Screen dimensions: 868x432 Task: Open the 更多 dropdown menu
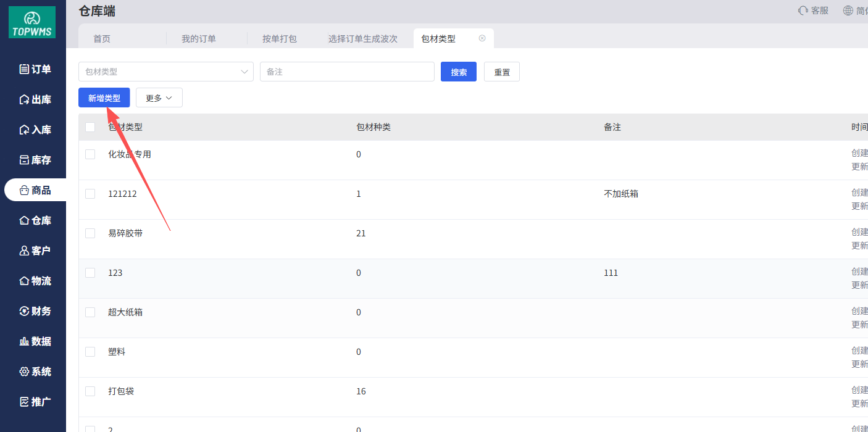click(159, 98)
